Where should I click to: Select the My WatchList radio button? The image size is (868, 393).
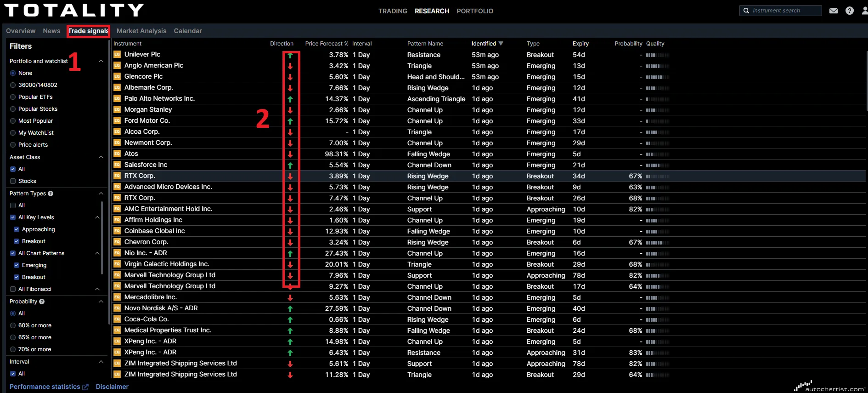13,133
